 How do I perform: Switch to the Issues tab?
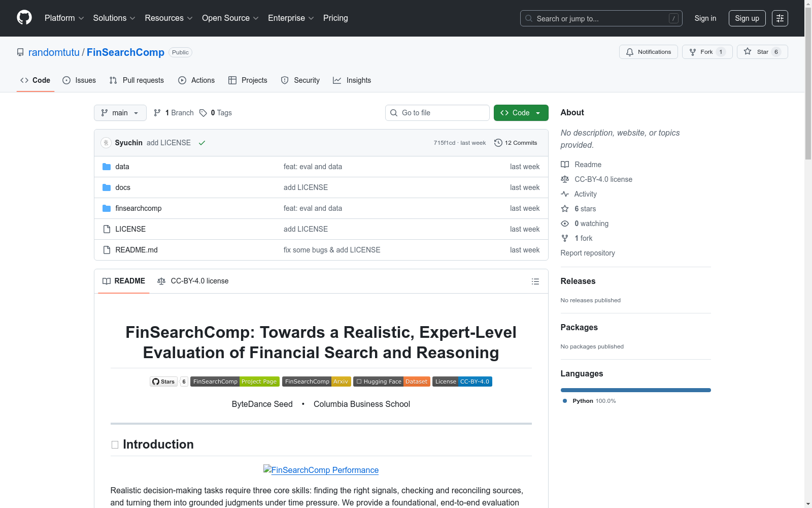(79, 80)
